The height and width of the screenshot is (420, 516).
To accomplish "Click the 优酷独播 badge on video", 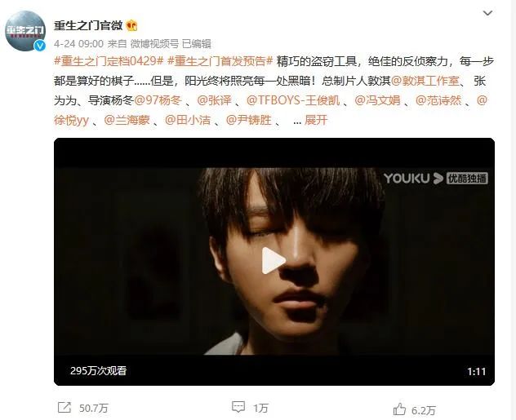I will click(x=467, y=179).
